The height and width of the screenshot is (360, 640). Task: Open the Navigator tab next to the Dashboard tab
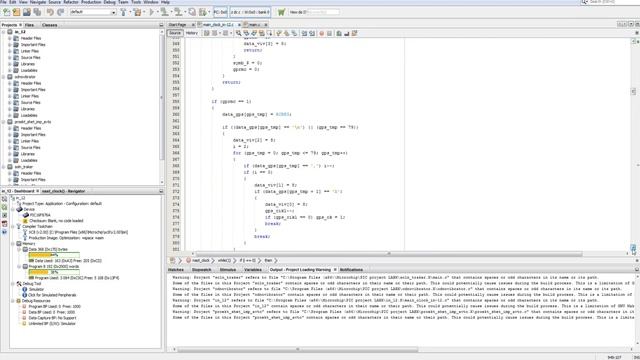(63, 191)
